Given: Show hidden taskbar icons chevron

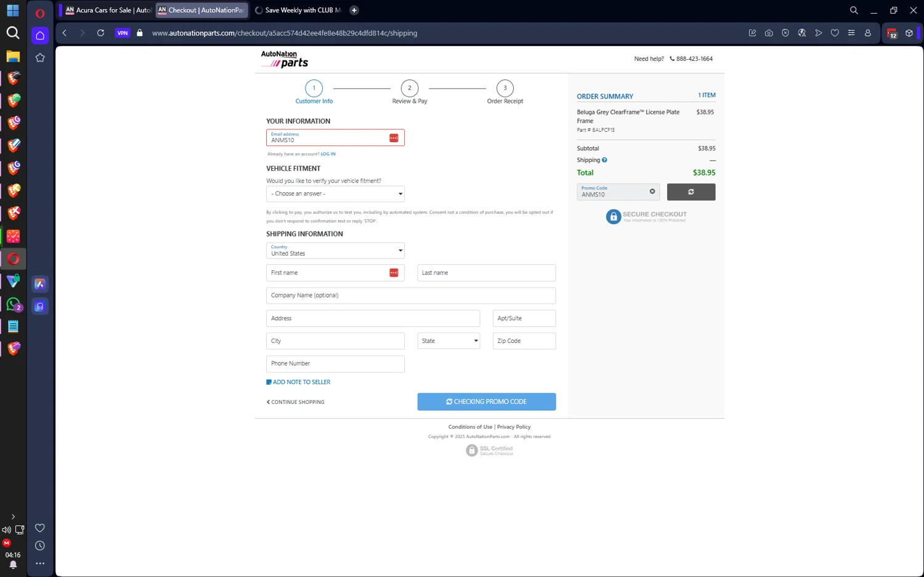Looking at the screenshot, I should 13,517.
